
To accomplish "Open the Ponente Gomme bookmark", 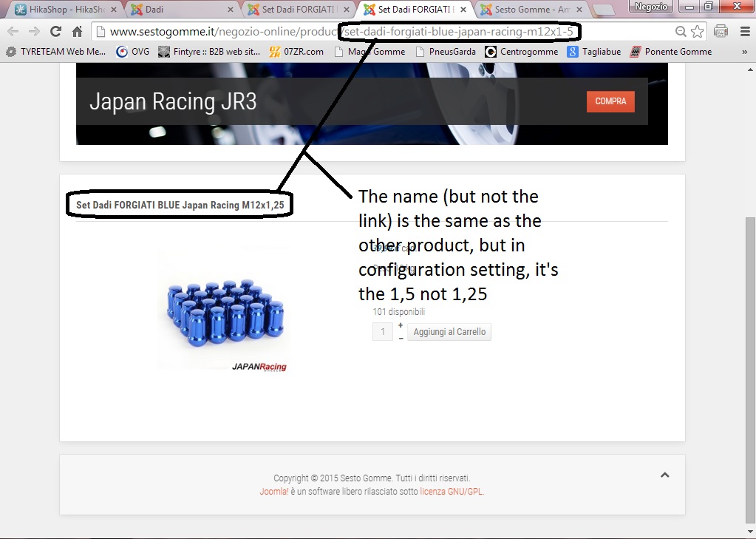I will coord(671,52).
